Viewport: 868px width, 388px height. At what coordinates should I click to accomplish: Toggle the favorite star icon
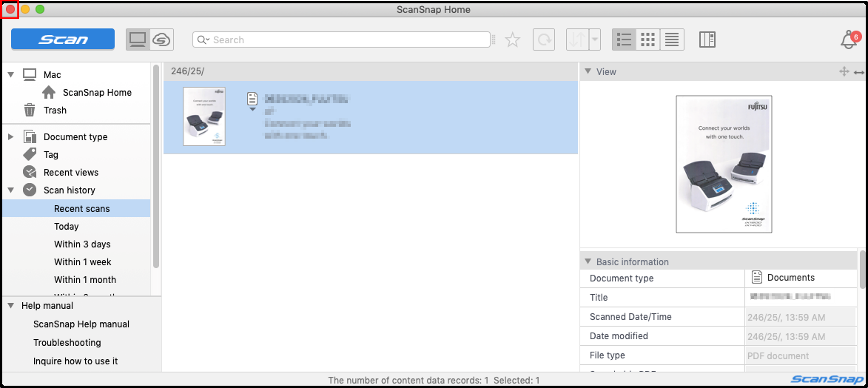pyautogui.click(x=512, y=39)
